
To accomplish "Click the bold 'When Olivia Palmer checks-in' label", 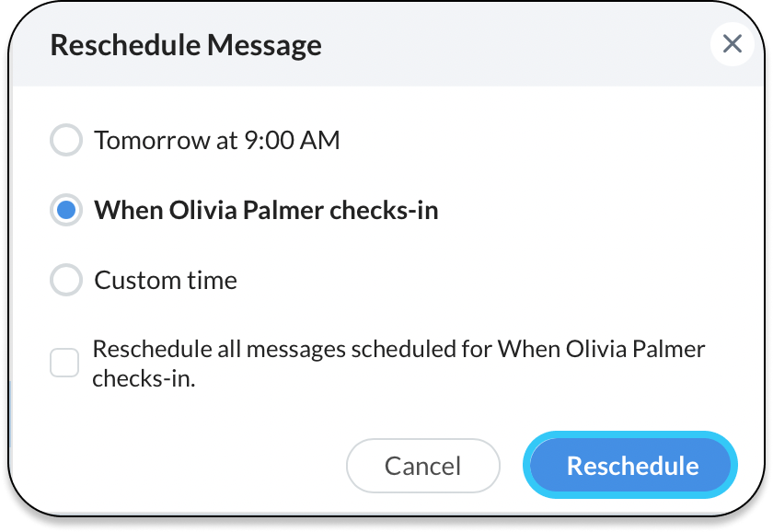I will point(266,211).
